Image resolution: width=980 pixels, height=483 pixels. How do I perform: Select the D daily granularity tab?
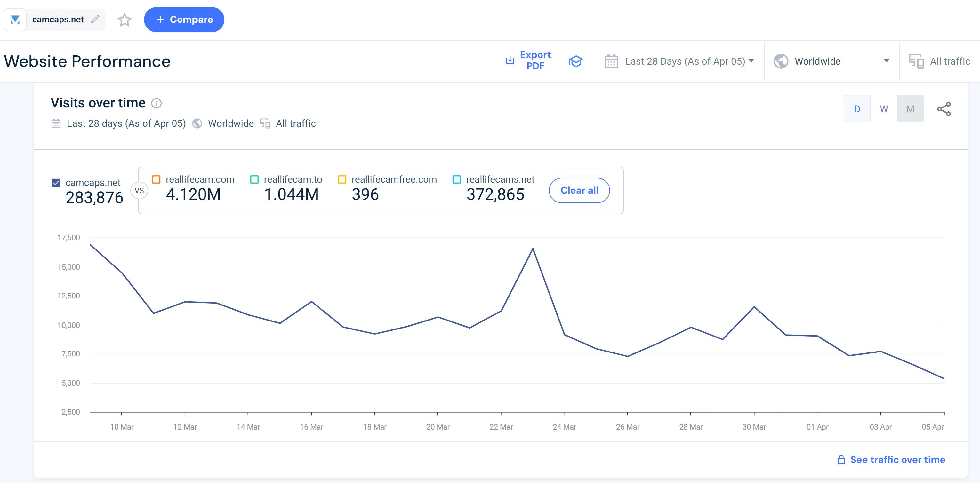857,109
